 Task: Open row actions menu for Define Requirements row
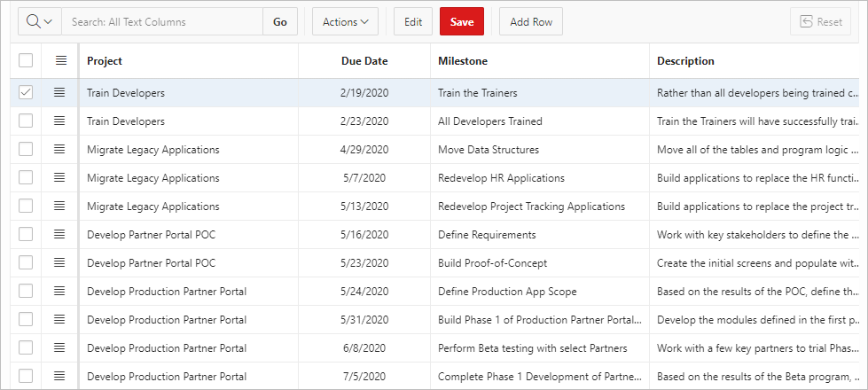click(59, 235)
